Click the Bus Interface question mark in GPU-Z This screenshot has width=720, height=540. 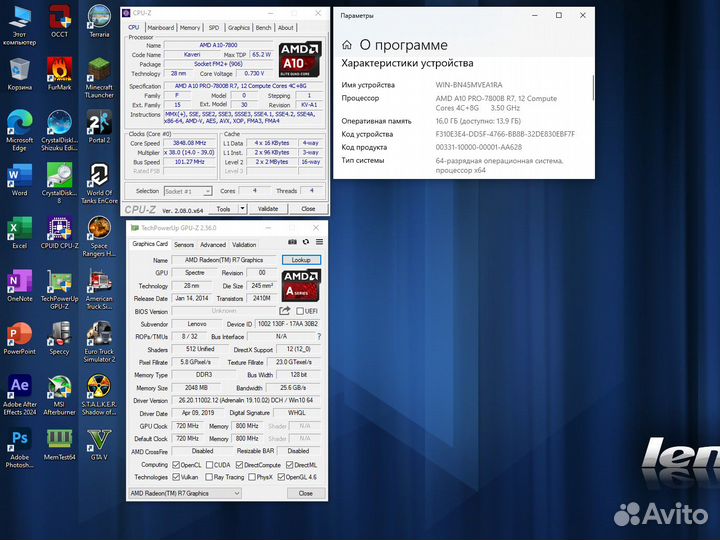tap(319, 337)
